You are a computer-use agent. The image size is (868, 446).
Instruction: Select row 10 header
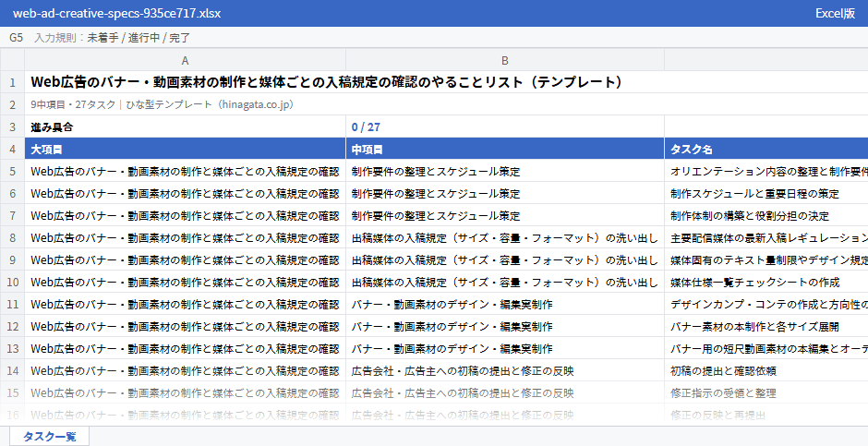[12, 282]
